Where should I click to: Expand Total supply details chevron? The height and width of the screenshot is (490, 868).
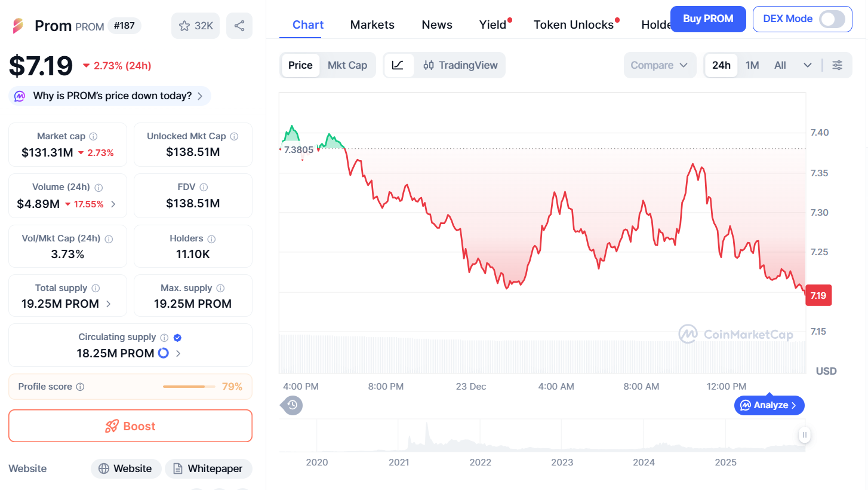[109, 304]
